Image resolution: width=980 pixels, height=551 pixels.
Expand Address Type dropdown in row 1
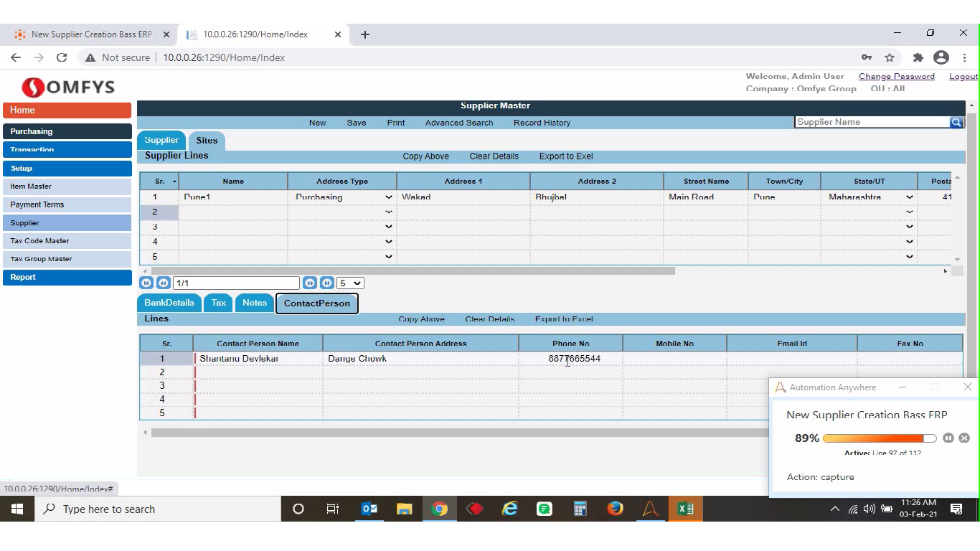tap(388, 197)
